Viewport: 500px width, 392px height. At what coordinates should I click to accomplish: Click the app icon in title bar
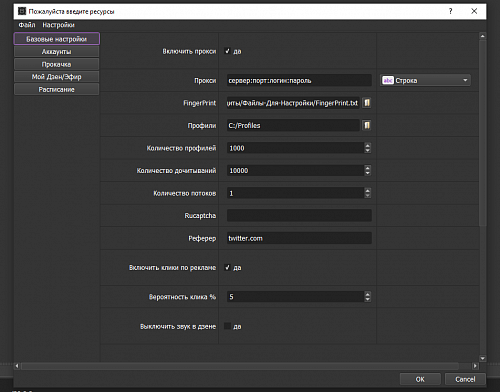click(22, 11)
